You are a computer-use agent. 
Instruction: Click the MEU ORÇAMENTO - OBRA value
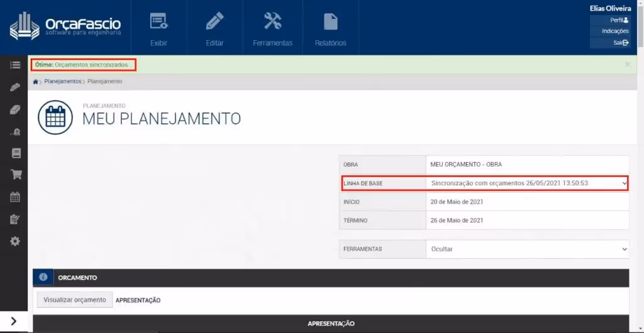point(466,165)
